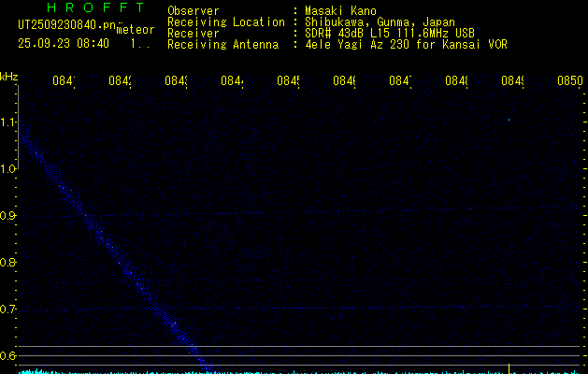Screen dimensions: 588x374
Task: Click the HROFFT title text
Action: coord(84,7)
